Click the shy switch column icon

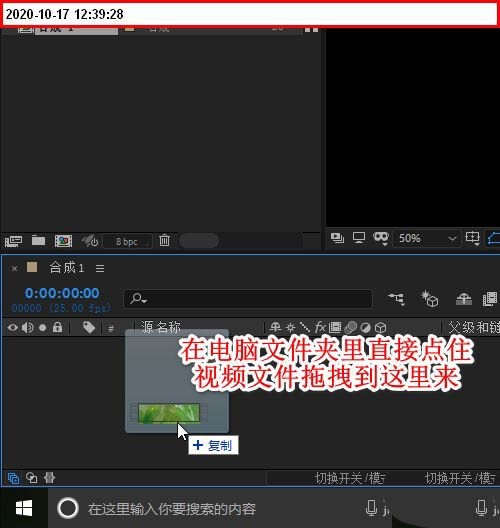[275, 327]
